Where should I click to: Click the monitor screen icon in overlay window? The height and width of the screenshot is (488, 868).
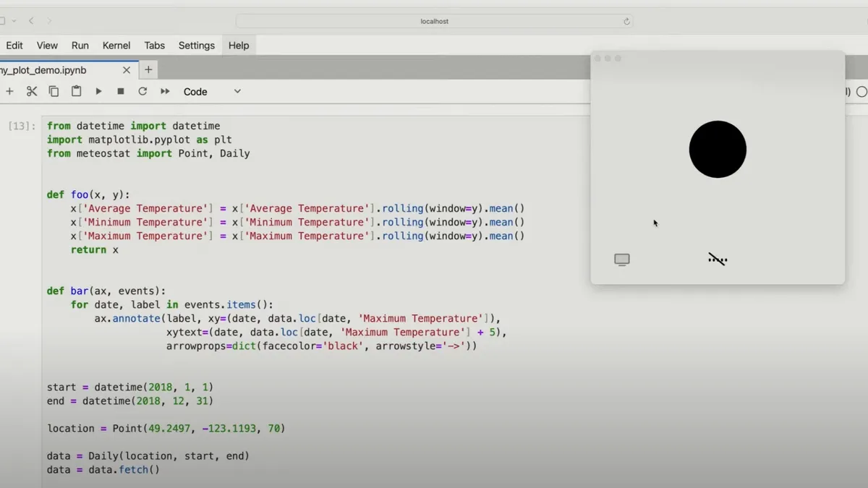(x=622, y=260)
